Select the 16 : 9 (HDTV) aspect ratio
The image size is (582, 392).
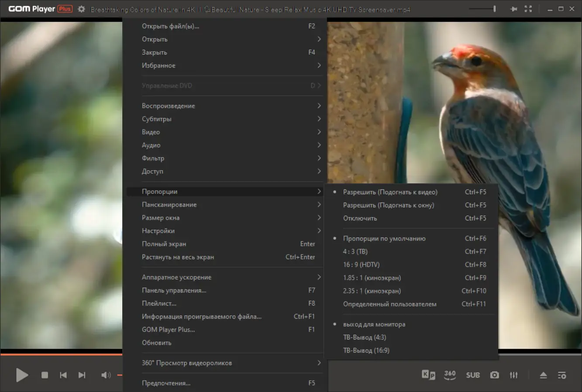pos(361,265)
